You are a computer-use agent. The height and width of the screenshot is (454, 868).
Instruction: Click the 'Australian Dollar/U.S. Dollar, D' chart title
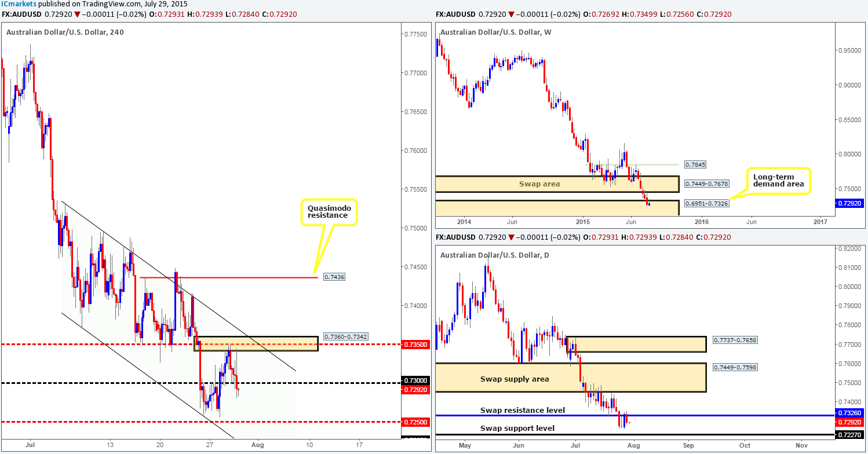pyautogui.click(x=496, y=255)
